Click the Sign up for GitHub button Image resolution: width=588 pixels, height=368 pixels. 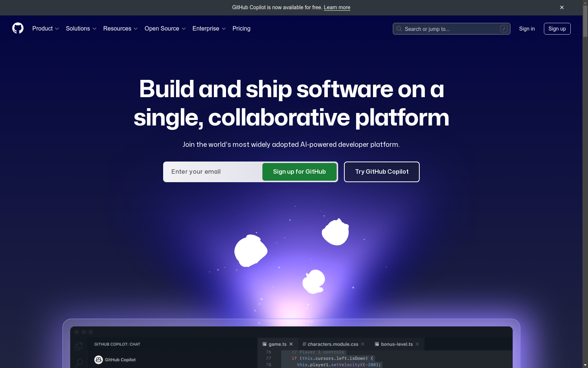point(300,172)
